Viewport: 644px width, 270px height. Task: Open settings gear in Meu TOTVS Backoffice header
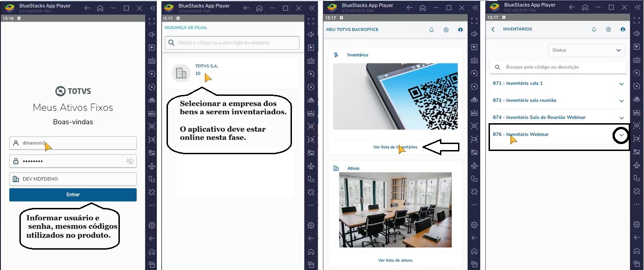pos(446,30)
